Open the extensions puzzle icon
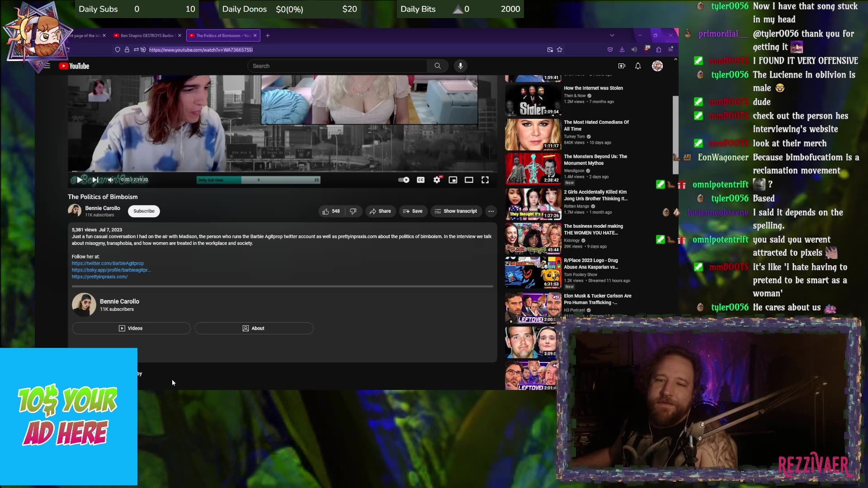 [659, 50]
